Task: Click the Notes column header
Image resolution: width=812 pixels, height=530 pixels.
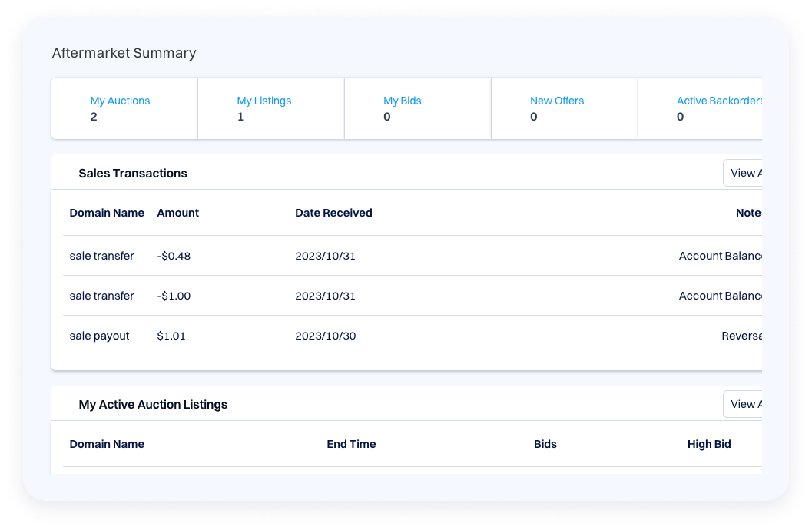Action: [x=748, y=213]
